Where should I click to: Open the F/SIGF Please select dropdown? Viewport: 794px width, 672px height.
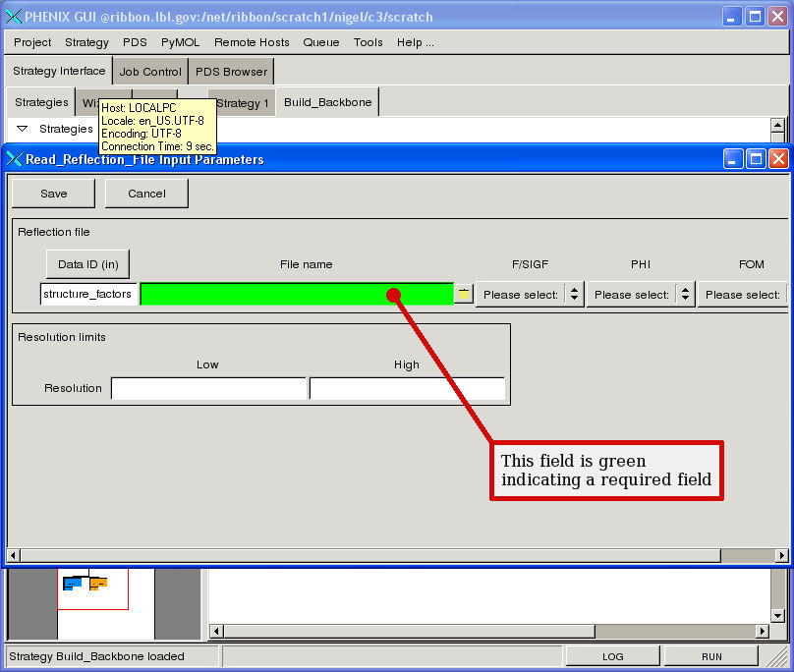530,295
